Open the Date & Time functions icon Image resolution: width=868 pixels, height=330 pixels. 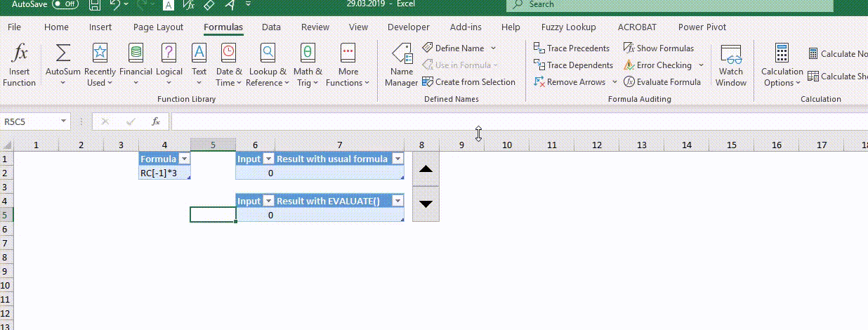(x=229, y=53)
